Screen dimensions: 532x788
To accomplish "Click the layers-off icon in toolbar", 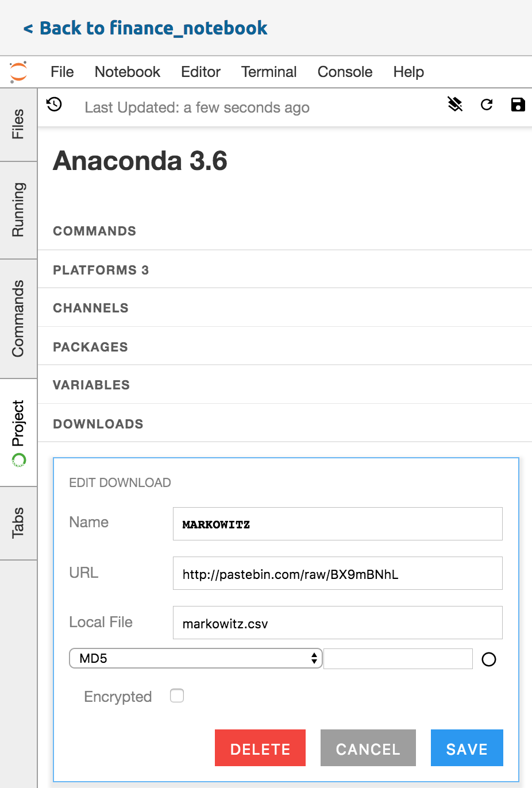I will 455,104.
